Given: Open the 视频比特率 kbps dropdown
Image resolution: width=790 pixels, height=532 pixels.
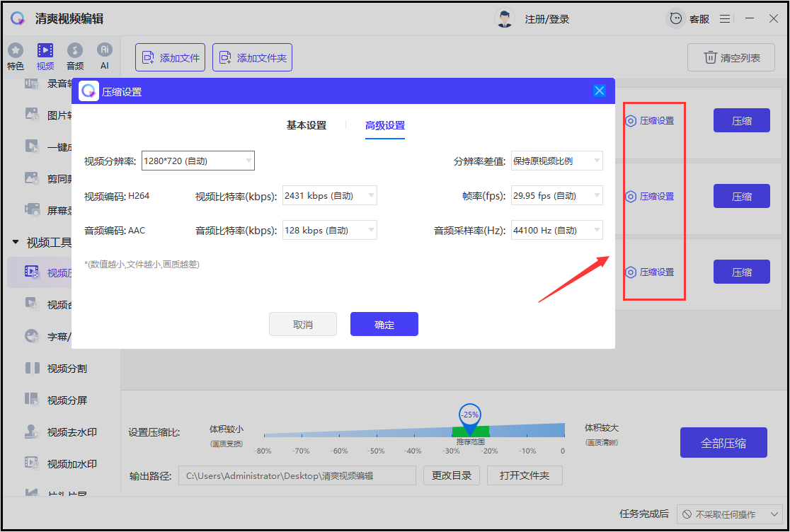Looking at the screenshot, I should (329, 196).
